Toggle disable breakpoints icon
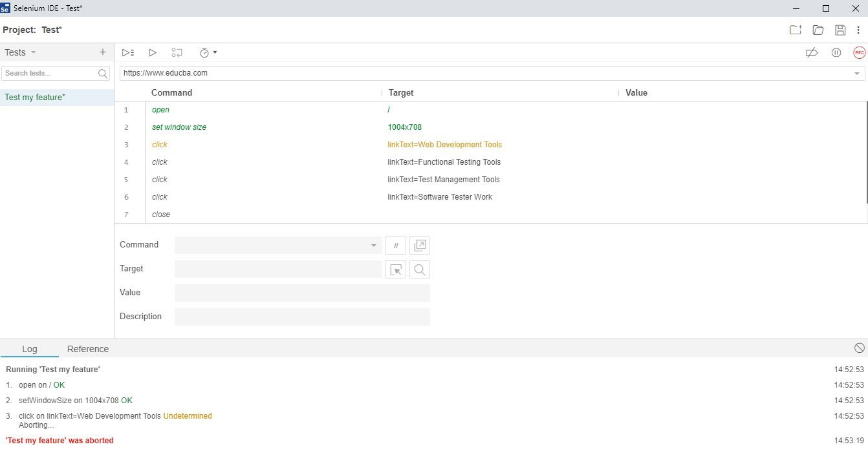Viewport: 868px width, 451px height. [x=812, y=52]
